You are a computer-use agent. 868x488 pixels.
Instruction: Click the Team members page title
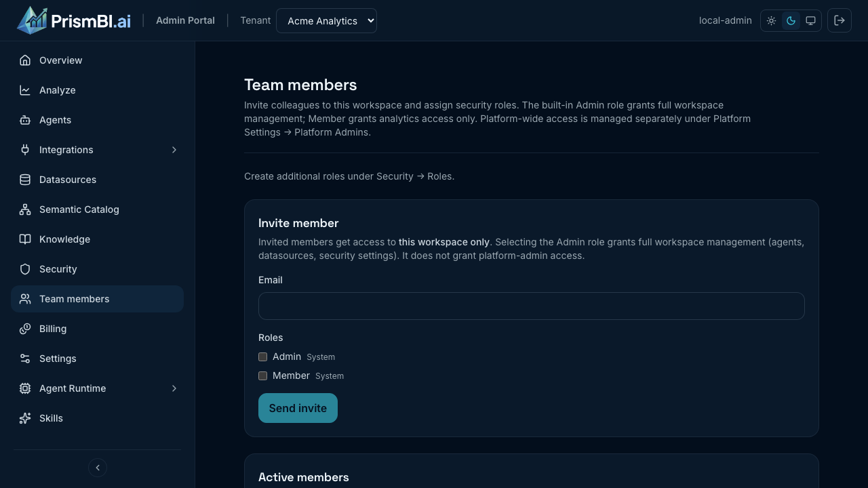pyautogui.click(x=300, y=85)
